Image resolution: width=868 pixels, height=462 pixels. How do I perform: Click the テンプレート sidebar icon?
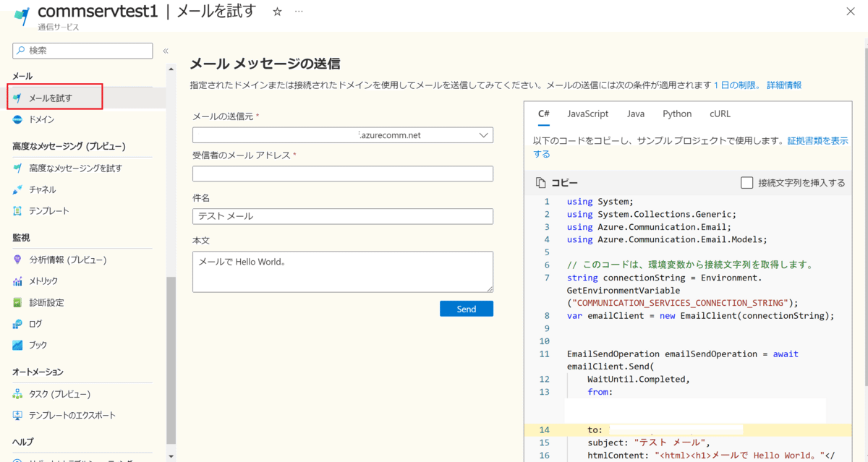pyautogui.click(x=17, y=211)
